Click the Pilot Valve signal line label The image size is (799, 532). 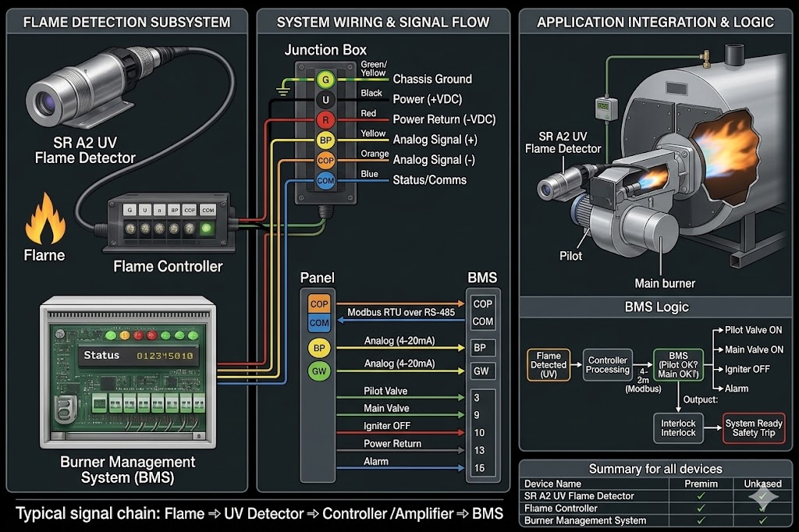click(385, 391)
